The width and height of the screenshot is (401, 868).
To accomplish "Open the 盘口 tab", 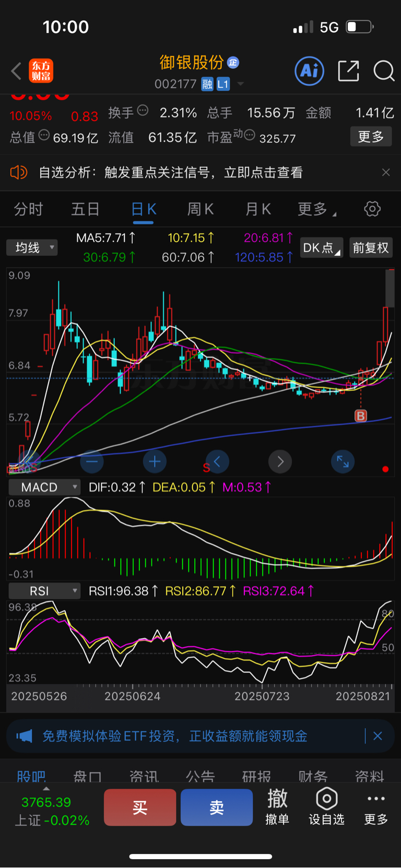I will pos(88,776).
